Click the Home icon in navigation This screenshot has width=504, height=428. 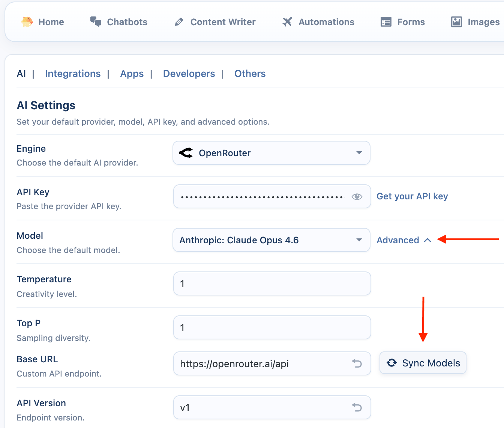tap(27, 22)
